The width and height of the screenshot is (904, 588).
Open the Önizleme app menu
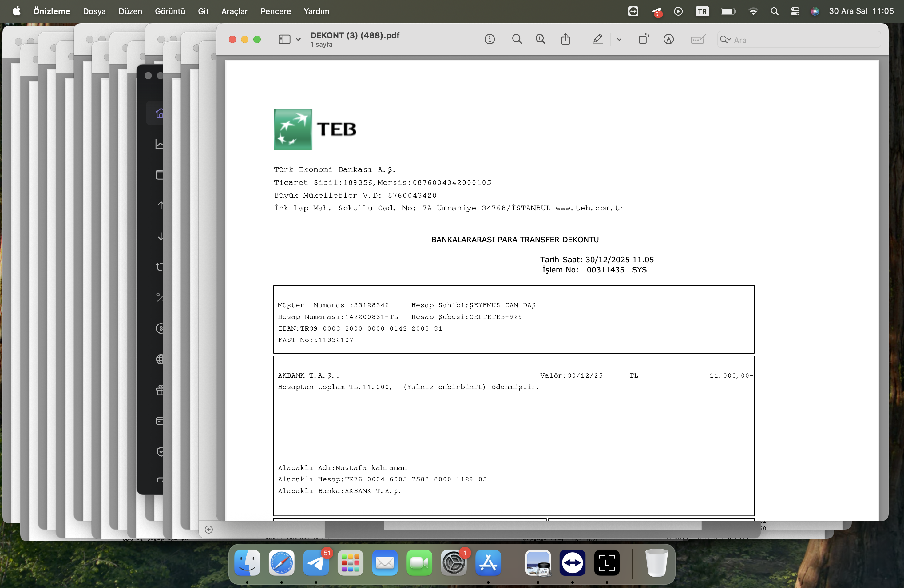point(52,11)
